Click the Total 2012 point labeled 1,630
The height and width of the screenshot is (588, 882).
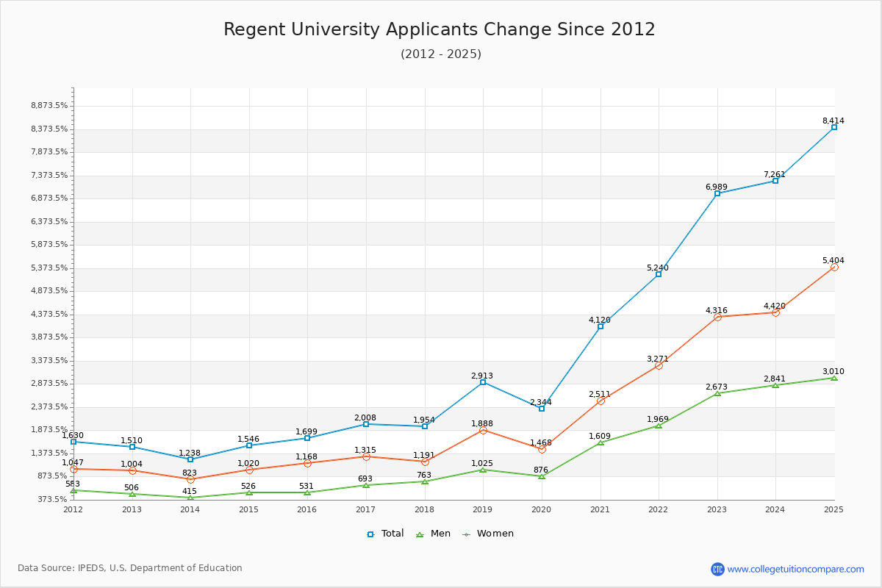tap(73, 442)
